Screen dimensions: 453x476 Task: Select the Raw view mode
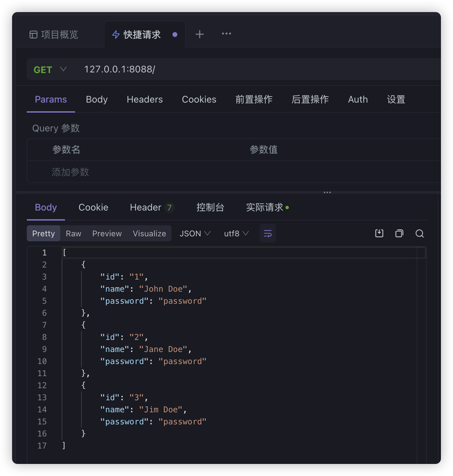coord(73,233)
